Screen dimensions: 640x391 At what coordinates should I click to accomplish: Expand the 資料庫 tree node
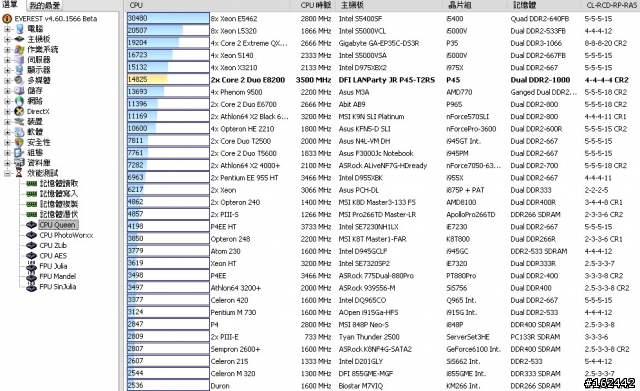[7, 163]
